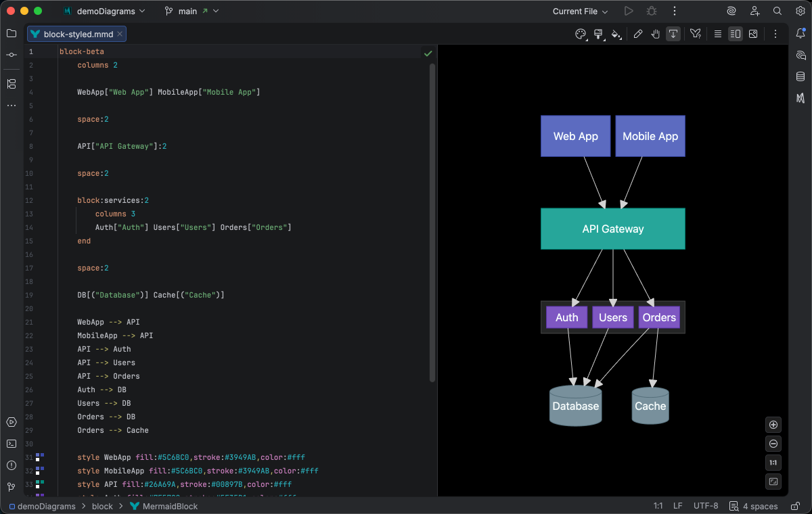Open Search Everywhere magnifier
The image size is (812, 514).
tap(777, 11)
